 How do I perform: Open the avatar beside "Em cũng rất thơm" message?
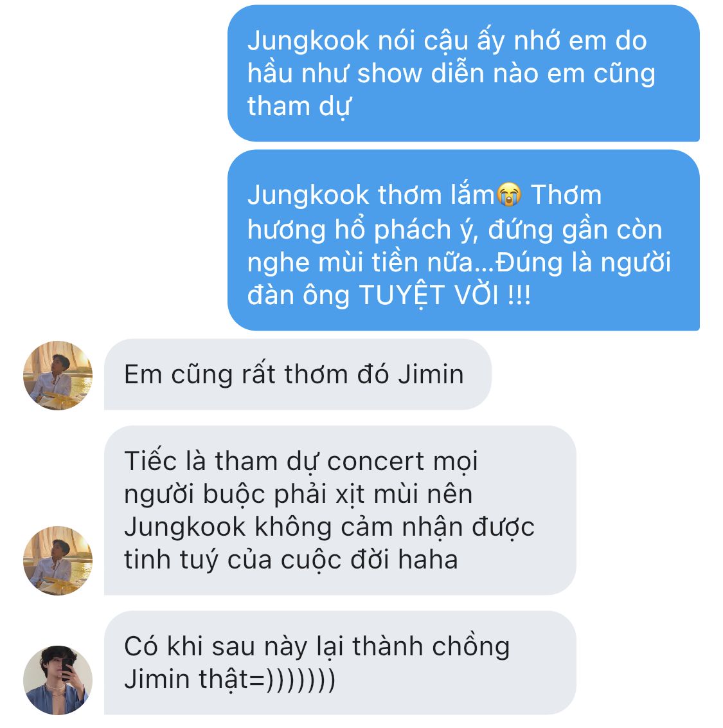point(58,375)
